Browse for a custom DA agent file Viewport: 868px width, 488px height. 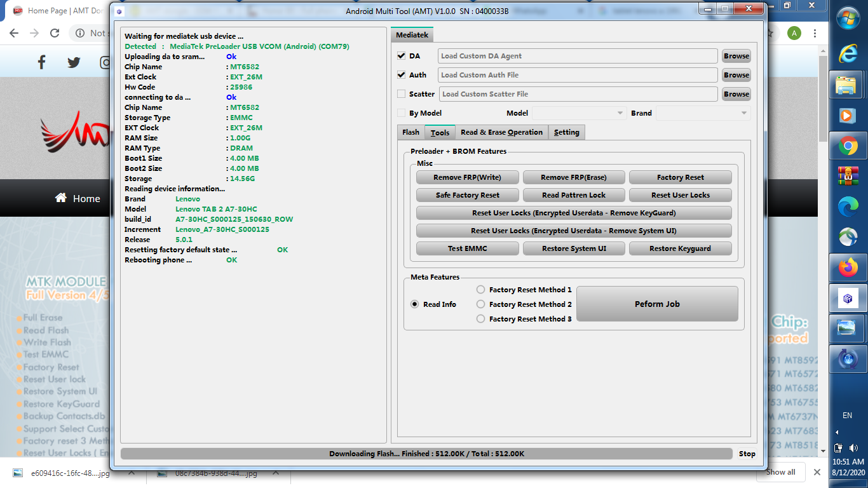tap(736, 56)
